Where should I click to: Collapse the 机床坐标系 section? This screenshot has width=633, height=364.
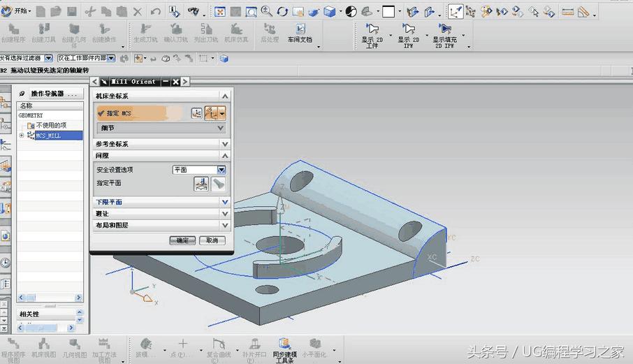pos(224,96)
